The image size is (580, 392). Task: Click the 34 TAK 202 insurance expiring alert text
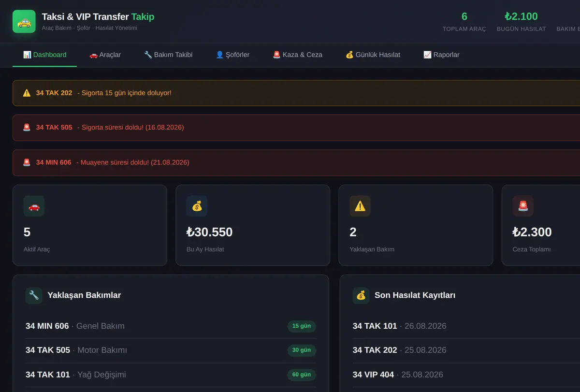[103, 93]
